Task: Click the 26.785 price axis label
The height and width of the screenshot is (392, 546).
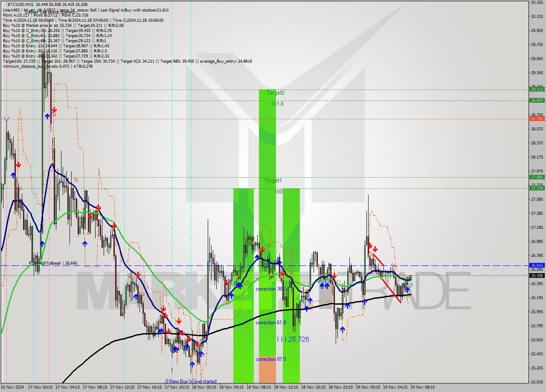Action: pos(537,256)
